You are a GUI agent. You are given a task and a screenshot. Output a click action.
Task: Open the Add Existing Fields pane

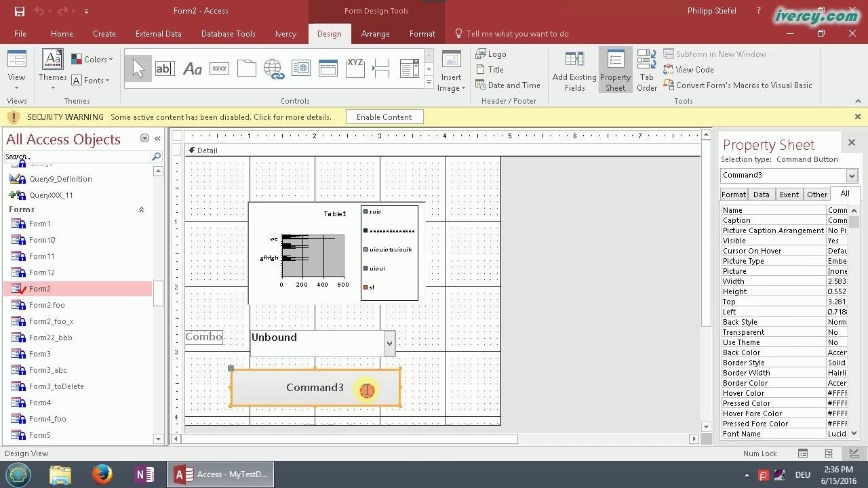574,71
